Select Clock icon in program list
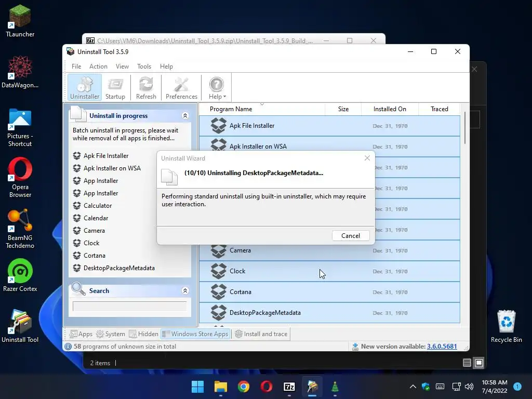This screenshot has width=532, height=399. pos(219,271)
